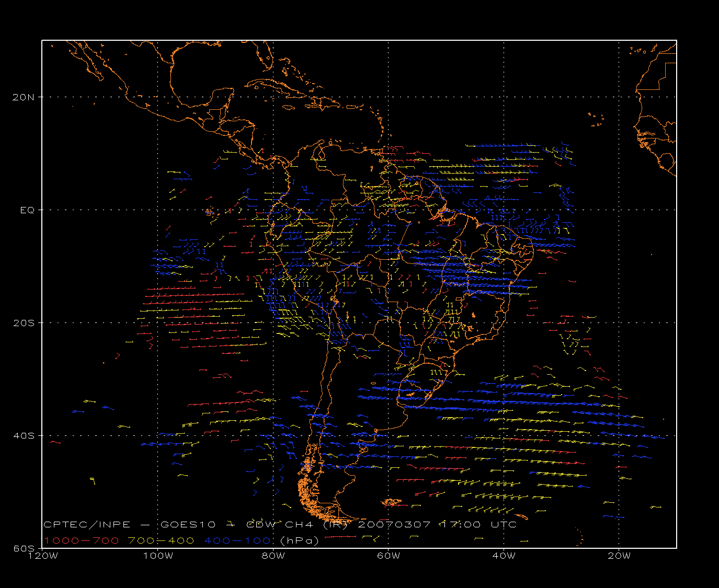Click the 40S latitude label
The image size is (719, 588).
pos(23,435)
